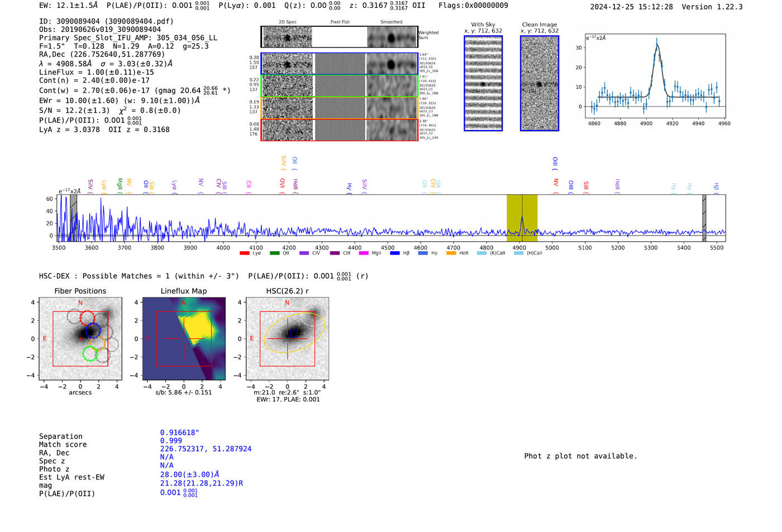This screenshot has height=532, width=782.
Task: Open the With Sky cutout image
Action: coord(483,83)
